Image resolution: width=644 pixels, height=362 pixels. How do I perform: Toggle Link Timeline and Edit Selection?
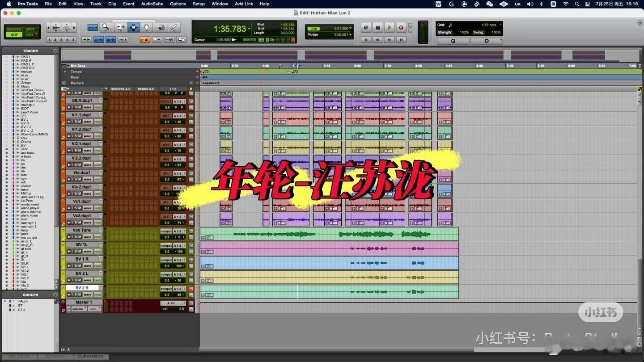coord(99,39)
